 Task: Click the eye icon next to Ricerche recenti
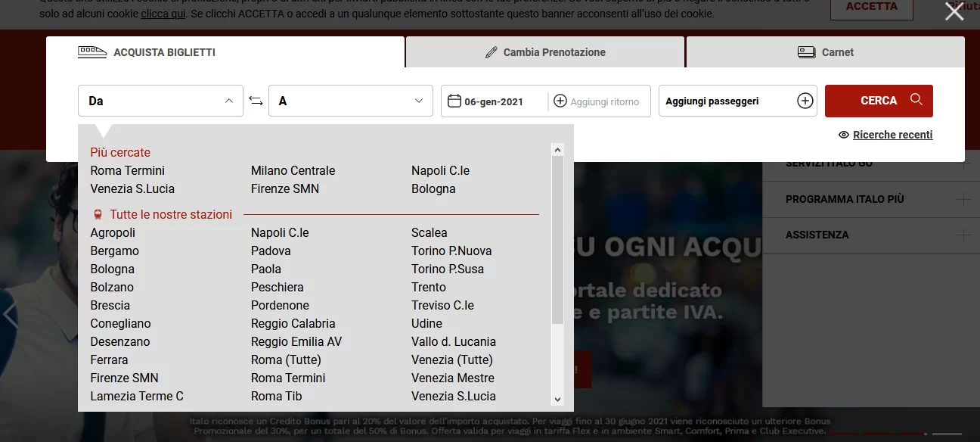click(844, 135)
